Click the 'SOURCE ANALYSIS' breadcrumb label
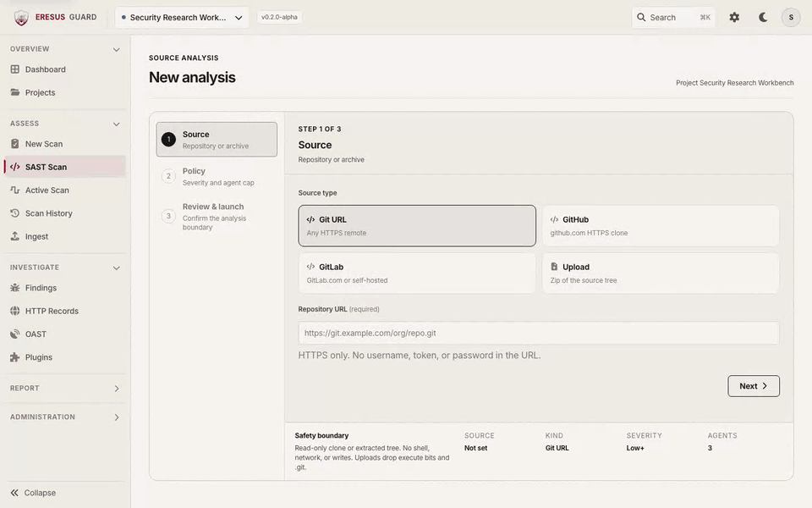Viewport: 812px width, 508px height. tap(184, 58)
